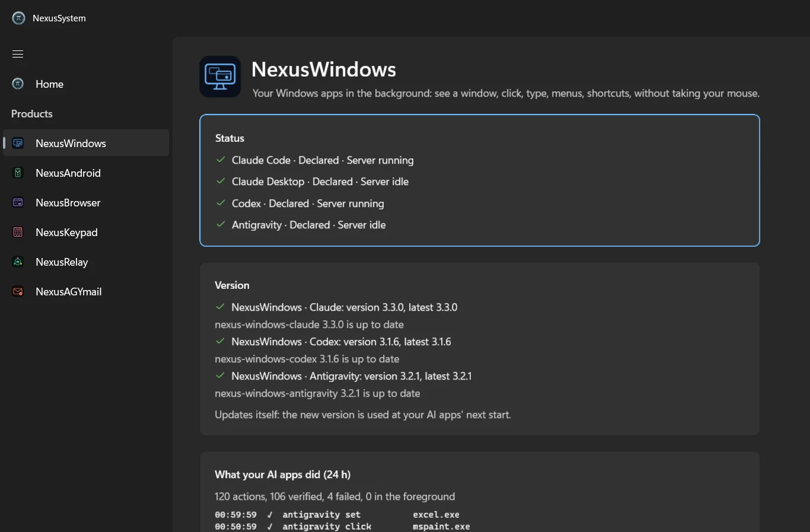Screen dimensions: 810x532
Task: Click the "Status" card heading
Action: (229, 138)
